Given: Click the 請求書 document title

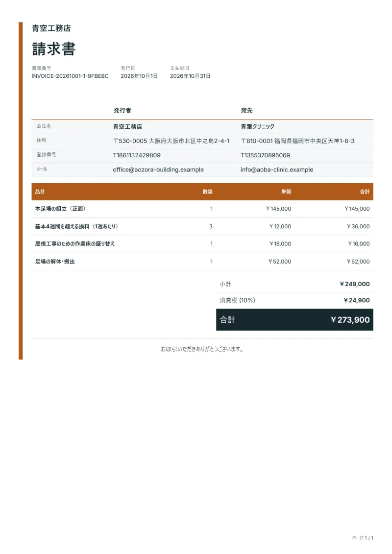Looking at the screenshot, I should click(x=54, y=49).
